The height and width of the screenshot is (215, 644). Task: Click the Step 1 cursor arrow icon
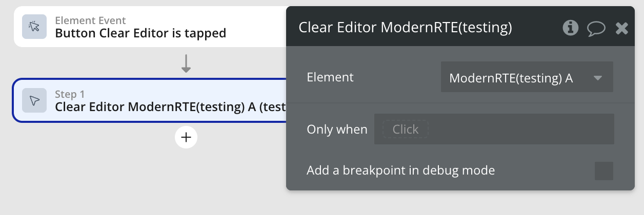[34, 100]
